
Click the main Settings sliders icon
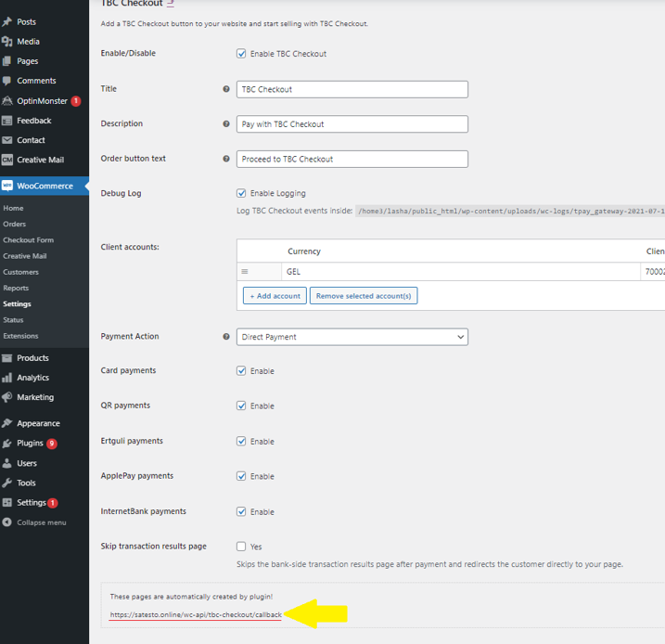tap(6, 503)
